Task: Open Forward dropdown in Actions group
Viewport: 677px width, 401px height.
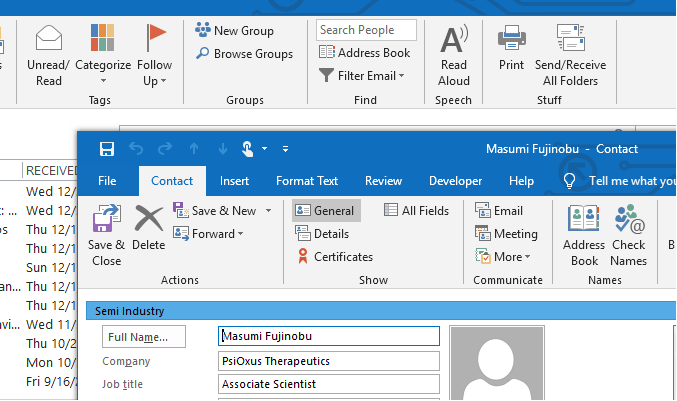Action: point(208,234)
